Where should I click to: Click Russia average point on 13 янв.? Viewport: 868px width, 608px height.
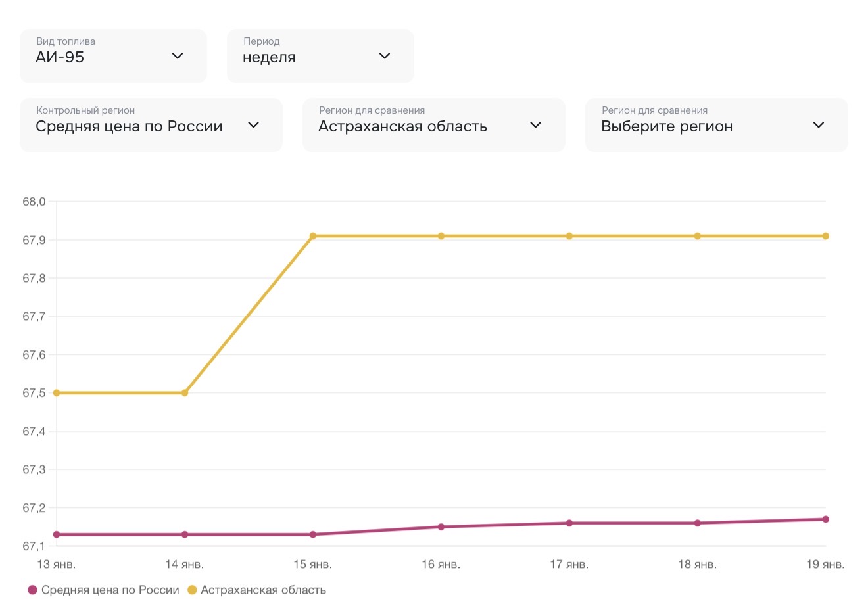(x=57, y=534)
